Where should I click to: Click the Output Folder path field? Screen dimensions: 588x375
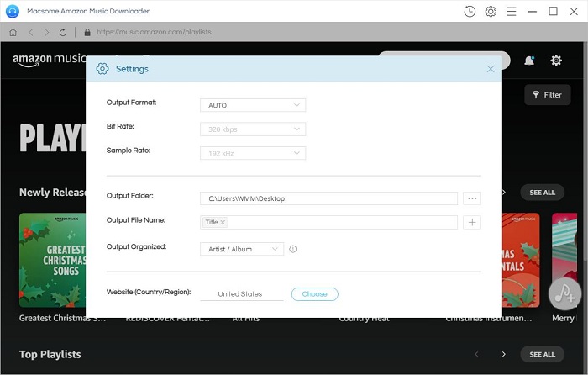[329, 198]
